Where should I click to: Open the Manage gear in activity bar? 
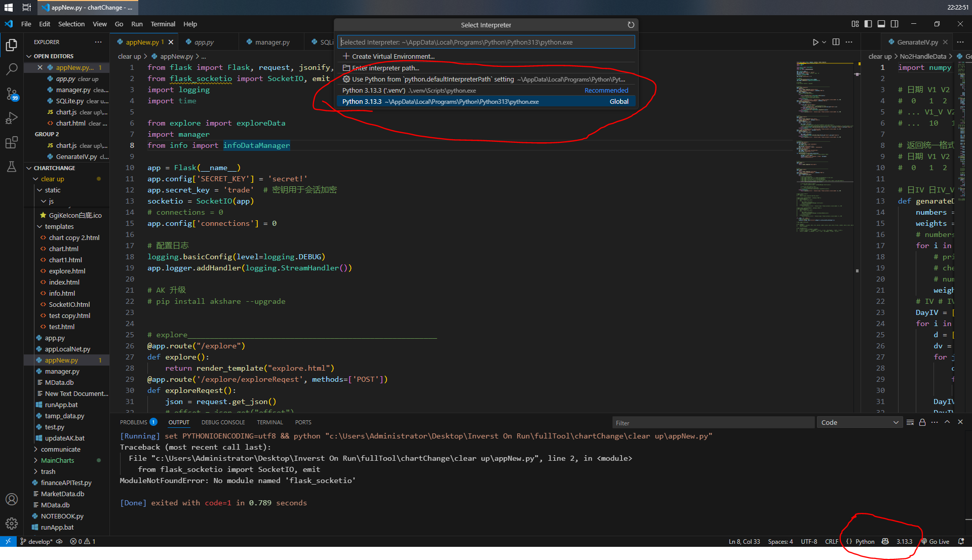tap(11, 524)
